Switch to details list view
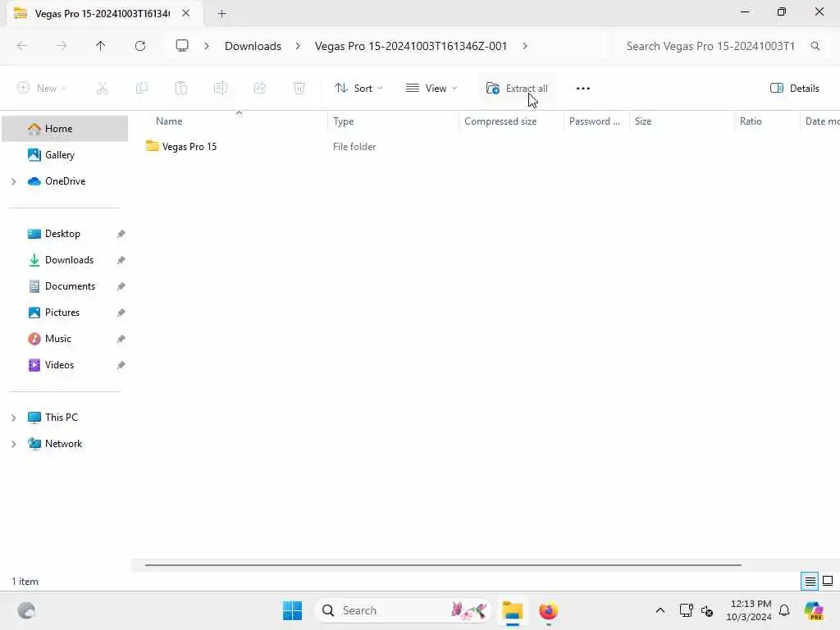This screenshot has height=630, width=840. 810,582
